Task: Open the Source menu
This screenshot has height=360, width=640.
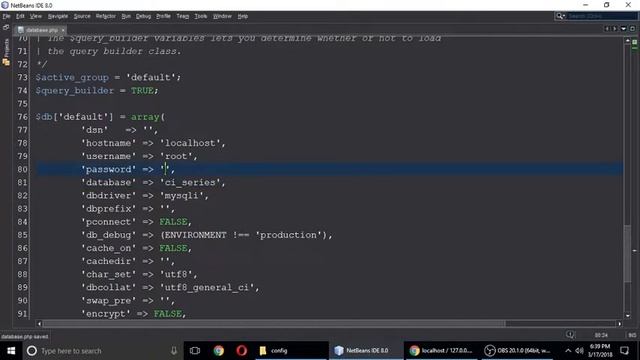Action: (82, 16)
